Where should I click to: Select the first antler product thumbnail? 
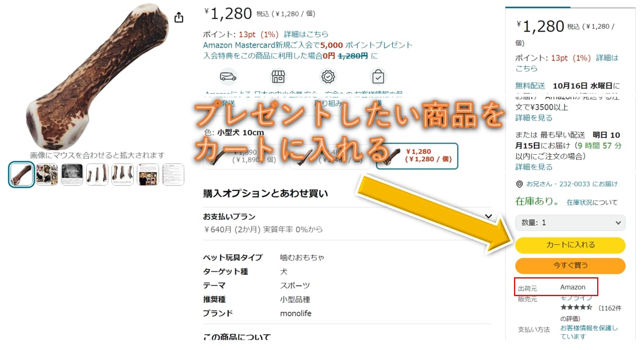(21, 174)
